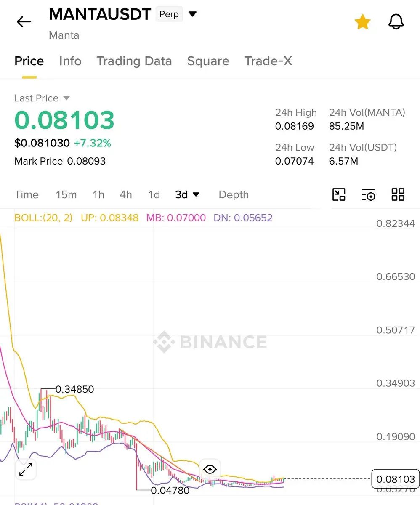This screenshot has width=420, height=505.
Task: Tap the MB: 0.07000 band value
Action: point(176,218)
